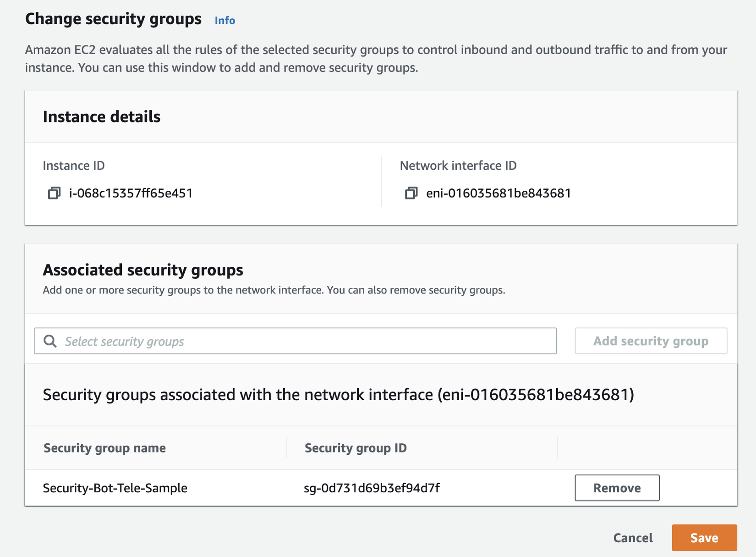Open the Info link beside page title
This screenshot has height=557, width=756.
pyautogui.click(x=225, y=21)
